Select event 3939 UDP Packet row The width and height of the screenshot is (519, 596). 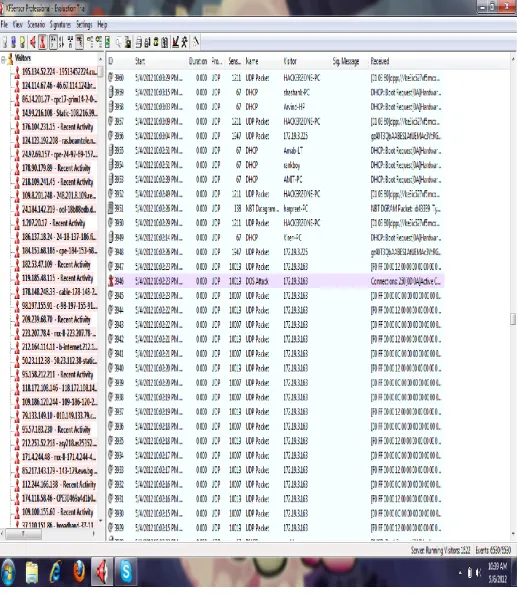coord(276,383)
